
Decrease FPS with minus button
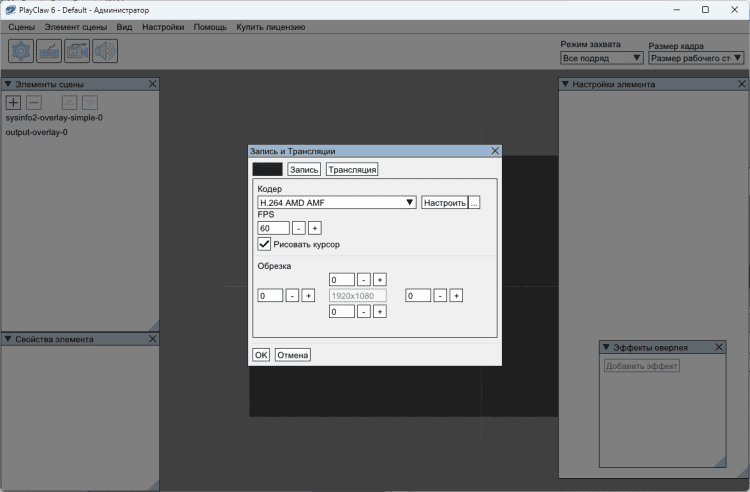click(x=298, y=228)
